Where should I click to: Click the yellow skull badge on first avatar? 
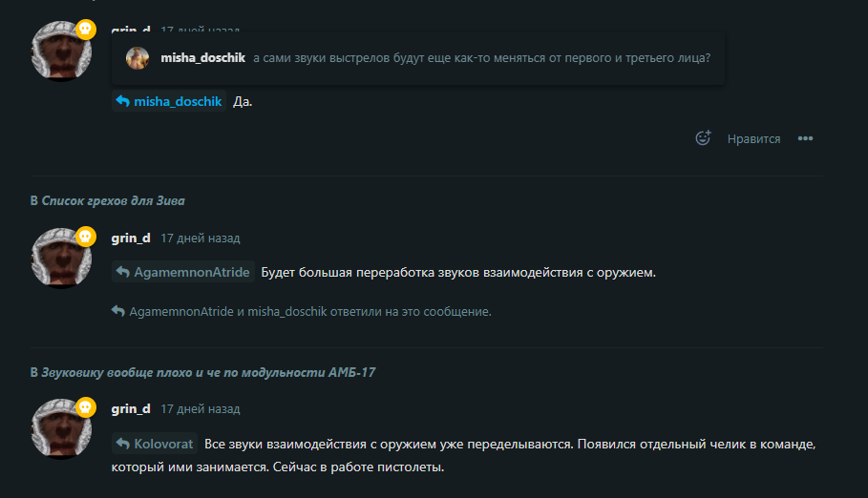coord(85,29)
